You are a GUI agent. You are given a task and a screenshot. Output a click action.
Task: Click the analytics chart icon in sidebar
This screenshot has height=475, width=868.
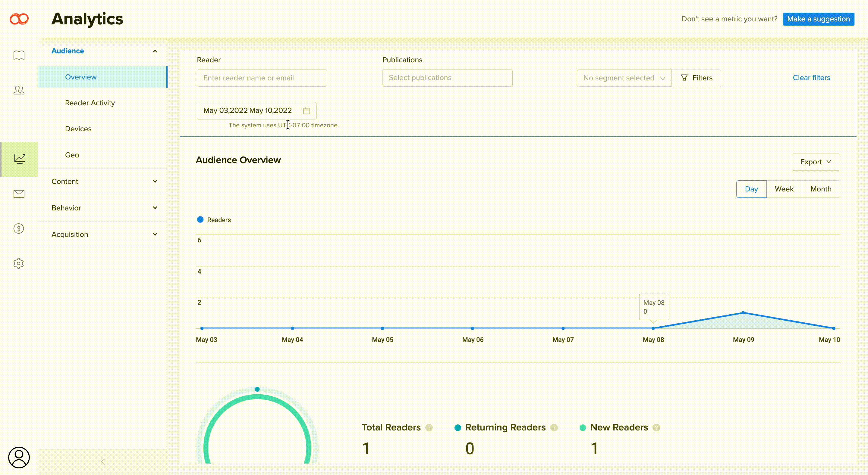20,159
